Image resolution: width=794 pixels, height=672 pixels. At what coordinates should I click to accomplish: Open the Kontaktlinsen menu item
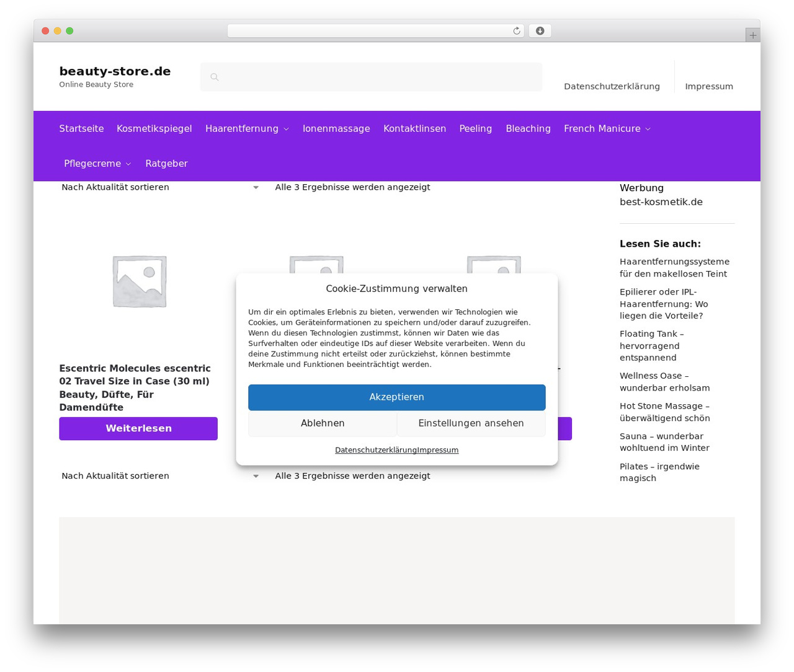(414, 128)
